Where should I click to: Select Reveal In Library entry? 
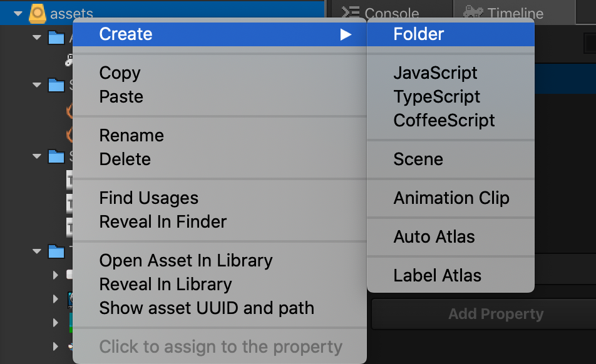[x=219, y=285]
